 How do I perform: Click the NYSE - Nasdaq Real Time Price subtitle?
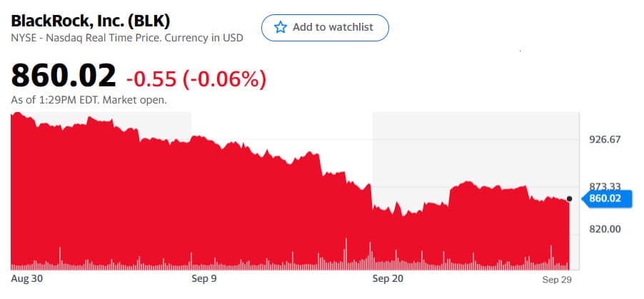127,38
